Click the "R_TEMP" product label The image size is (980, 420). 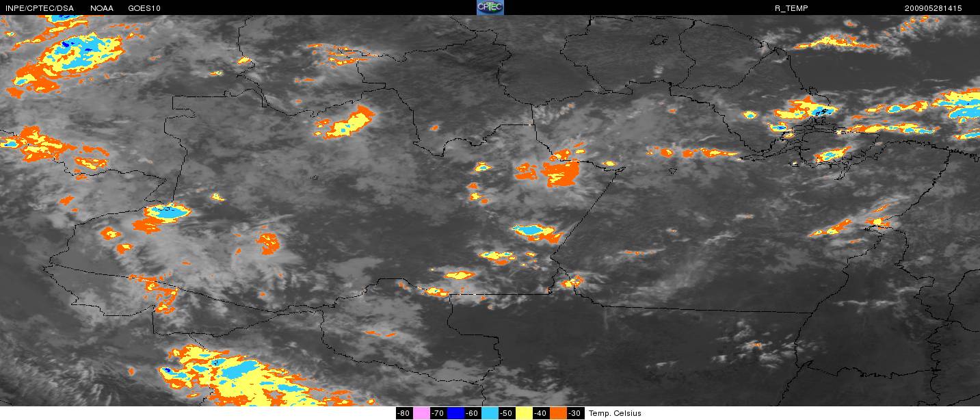point(790,8)
